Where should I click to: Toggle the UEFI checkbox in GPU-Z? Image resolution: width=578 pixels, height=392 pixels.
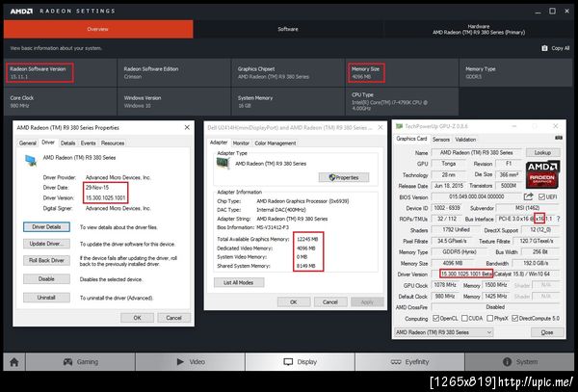pos(541,197)
